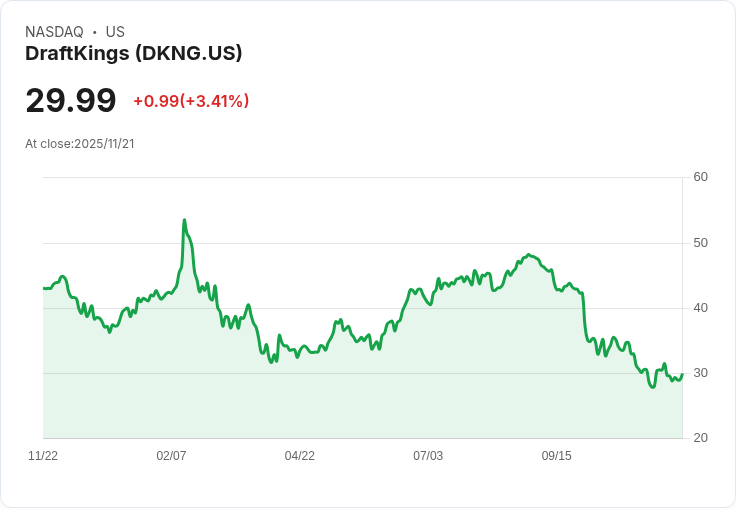Click the 50 y-axis price label
This screenshot has height=508, width=736.
700,243
